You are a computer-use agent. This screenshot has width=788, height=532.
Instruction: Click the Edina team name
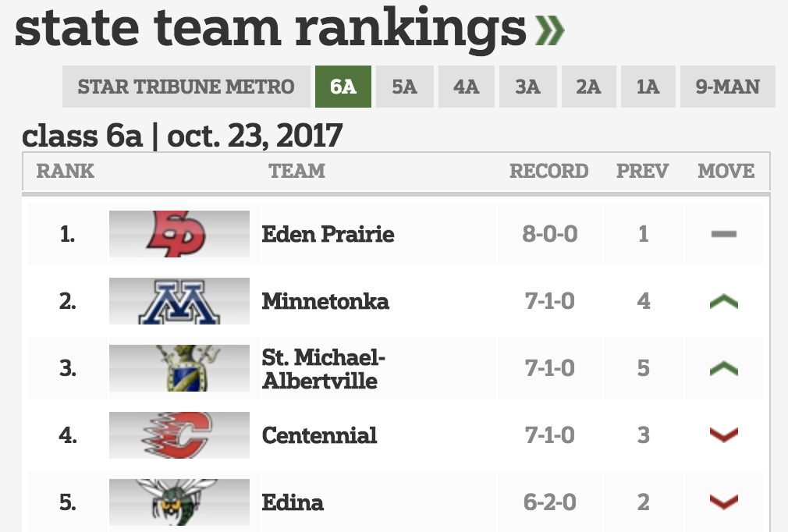(x=293, y=502)
